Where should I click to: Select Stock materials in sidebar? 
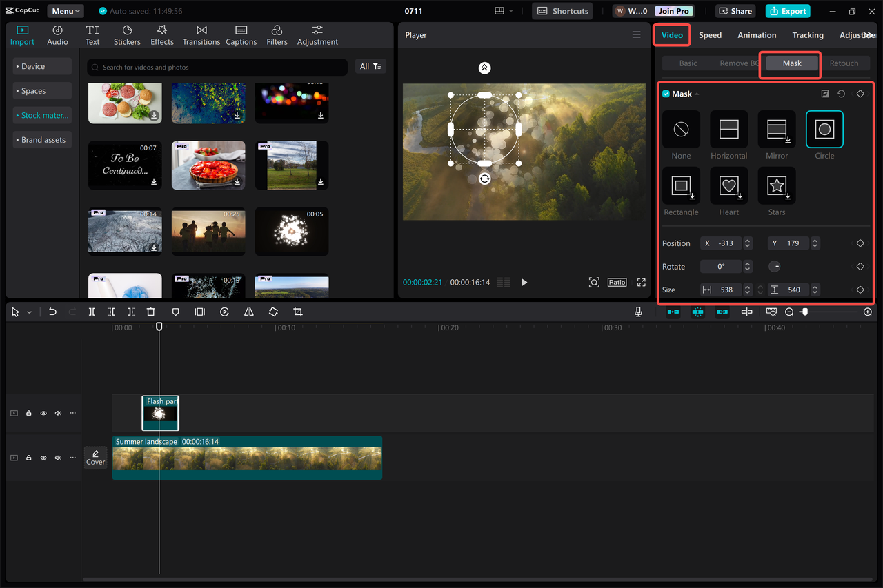tap(41, 115)
